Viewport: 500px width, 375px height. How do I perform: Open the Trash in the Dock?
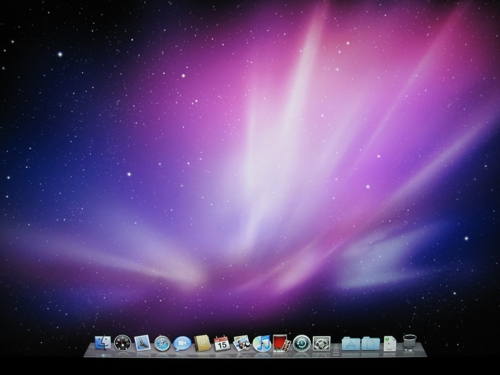click(410, 343)
